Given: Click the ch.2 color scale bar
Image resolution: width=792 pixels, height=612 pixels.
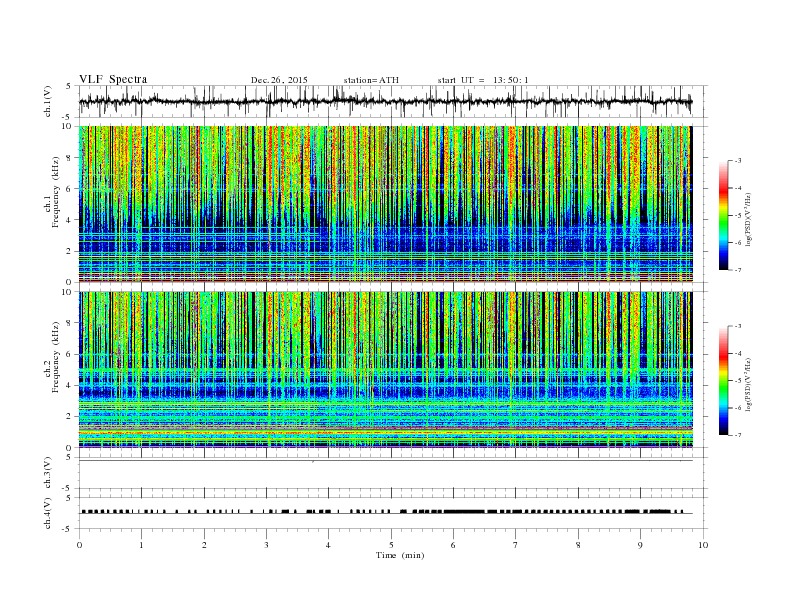Looking at the screenshot, I should click(723, 380).
